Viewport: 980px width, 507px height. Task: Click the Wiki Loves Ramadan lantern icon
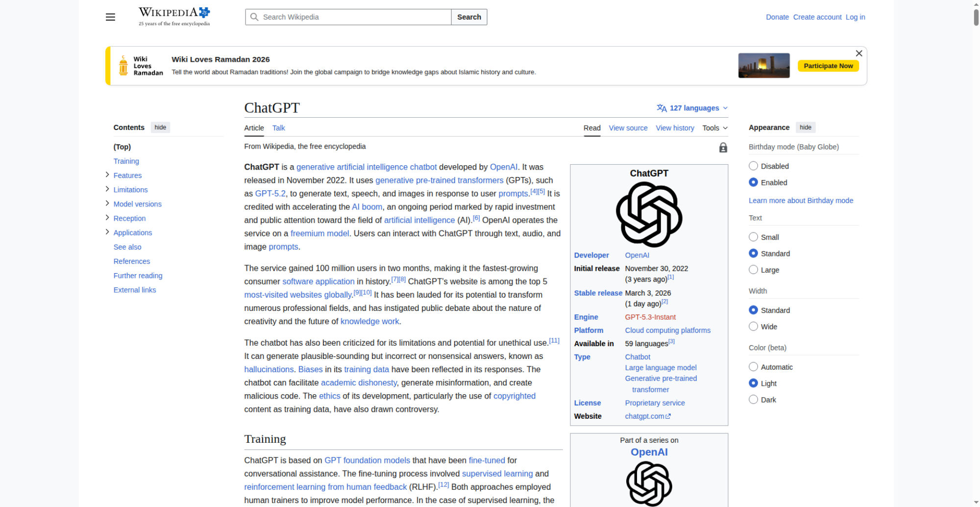123,66
